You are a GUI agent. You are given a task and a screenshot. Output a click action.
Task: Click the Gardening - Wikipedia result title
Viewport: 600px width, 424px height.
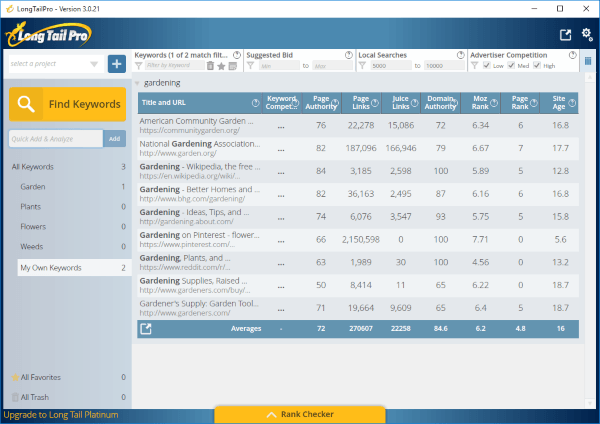point(200,167)
